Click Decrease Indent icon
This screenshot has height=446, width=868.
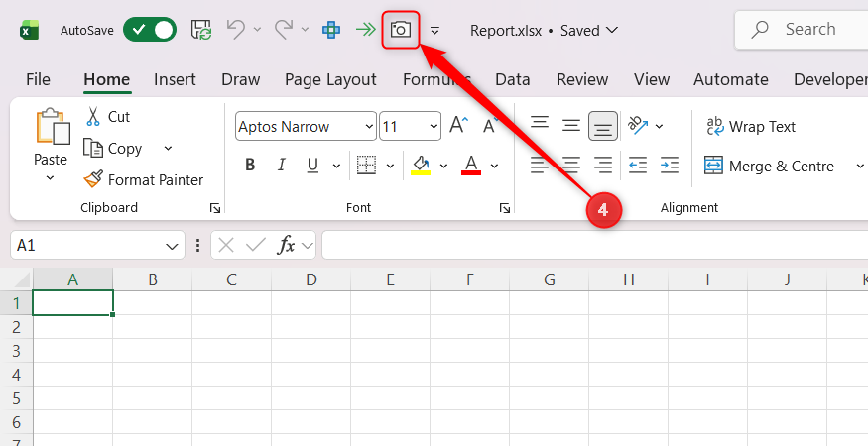[638, 165]
